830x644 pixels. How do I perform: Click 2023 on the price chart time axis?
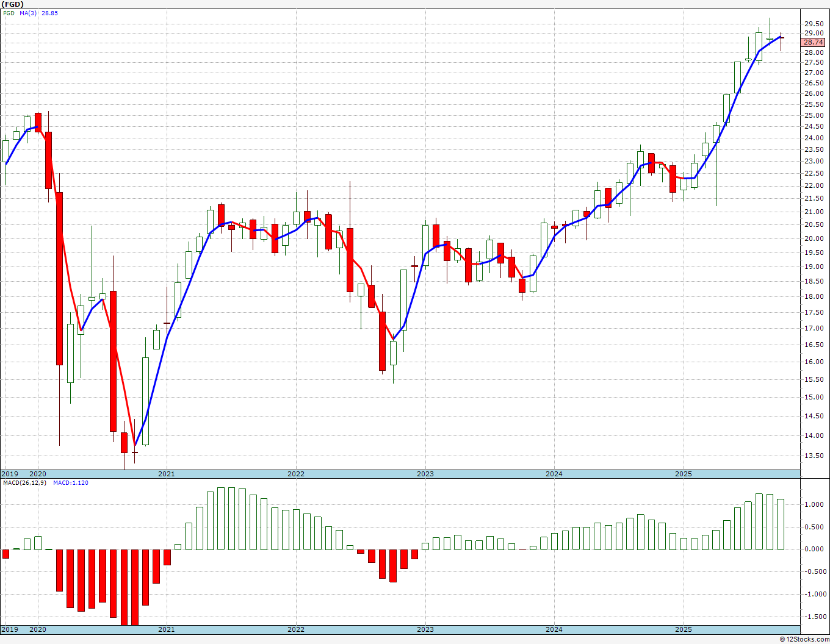(x=425, y=474)
